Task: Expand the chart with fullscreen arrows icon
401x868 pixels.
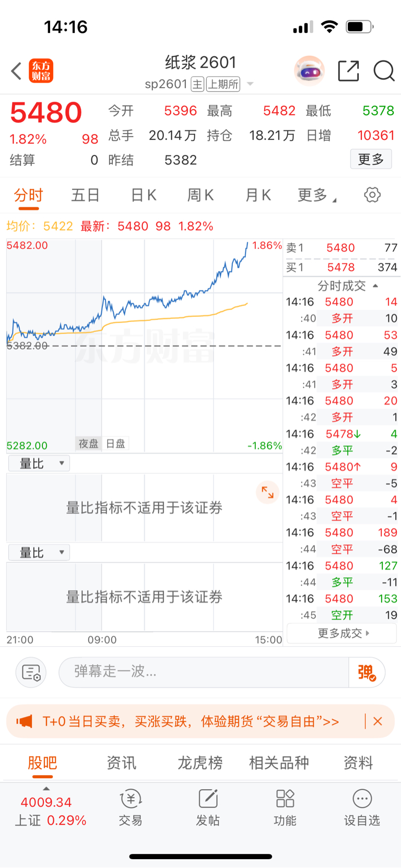Action: [267, 492]
